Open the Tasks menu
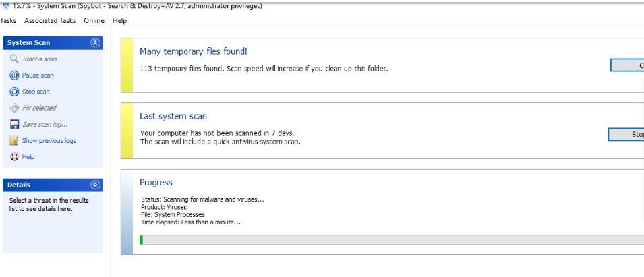 (x=8, y=20)
